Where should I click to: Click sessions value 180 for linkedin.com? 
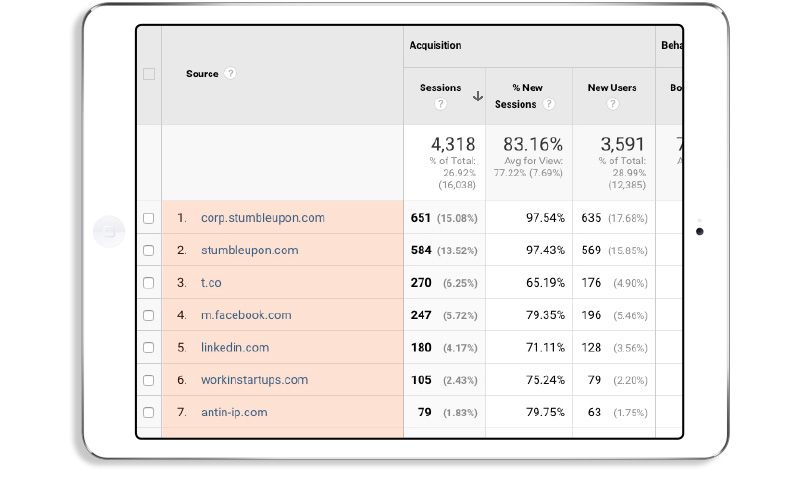[x=421, y=347]
